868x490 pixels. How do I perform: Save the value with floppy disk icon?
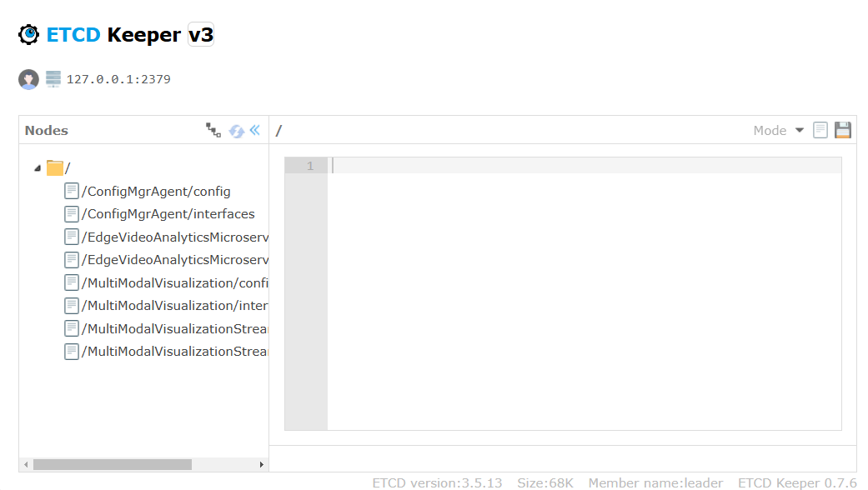(x=842, y=130)
